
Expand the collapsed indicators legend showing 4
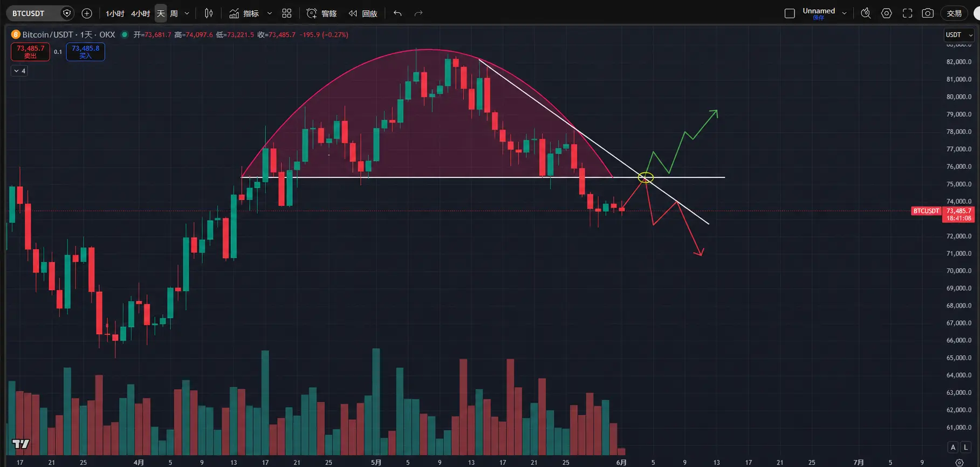coord(19,71)
